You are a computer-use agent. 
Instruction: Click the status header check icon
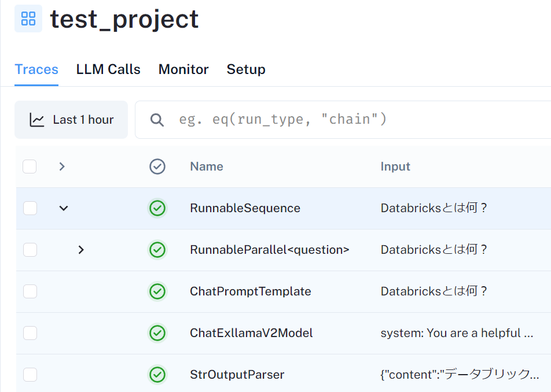[157, 167]
